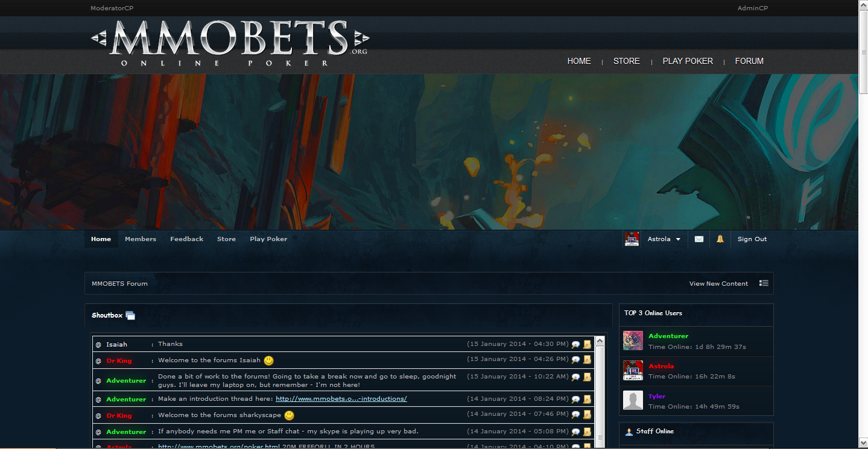Click note icon on the 04:30 PM shout
This screenshot has height=449, width=868.
pos(587,345)
